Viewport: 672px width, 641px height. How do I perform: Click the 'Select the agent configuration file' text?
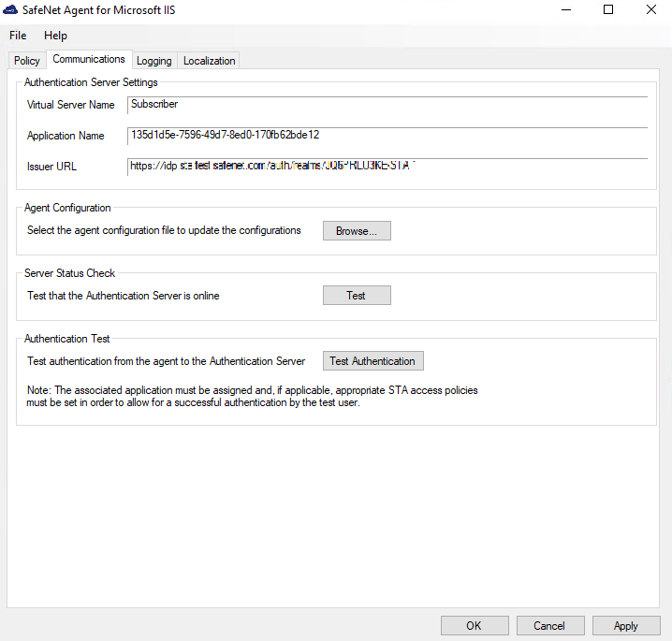pyautogui.click(x=164, y=230)
